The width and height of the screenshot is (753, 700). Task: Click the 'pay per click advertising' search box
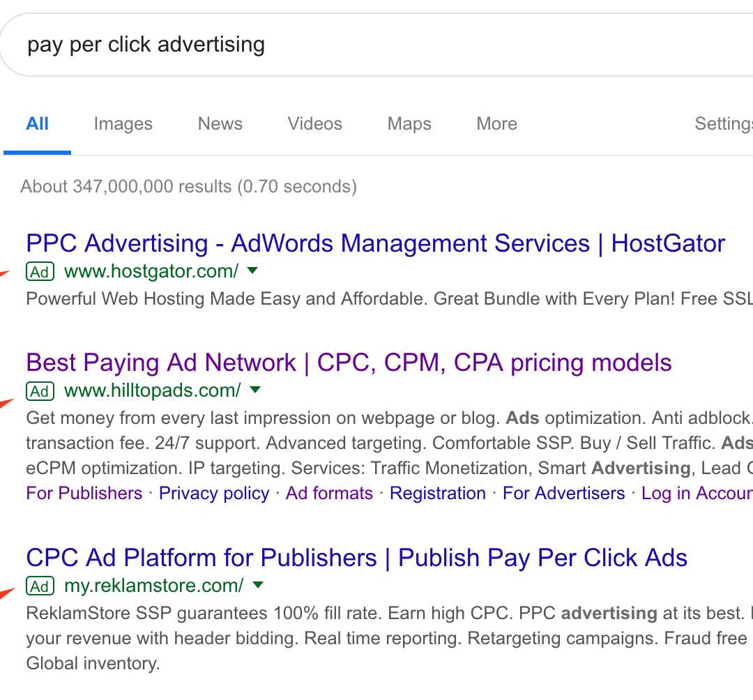[x=376, y=45]
